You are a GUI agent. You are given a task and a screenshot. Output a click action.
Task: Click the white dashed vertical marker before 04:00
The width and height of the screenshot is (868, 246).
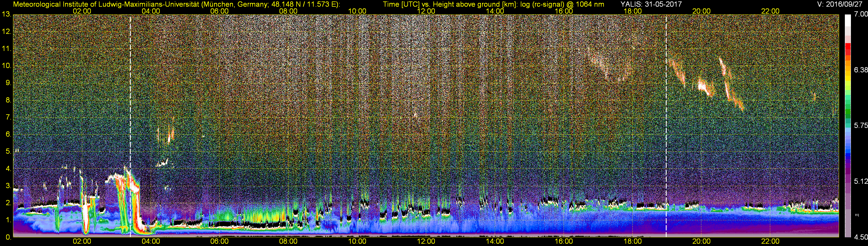130,126
